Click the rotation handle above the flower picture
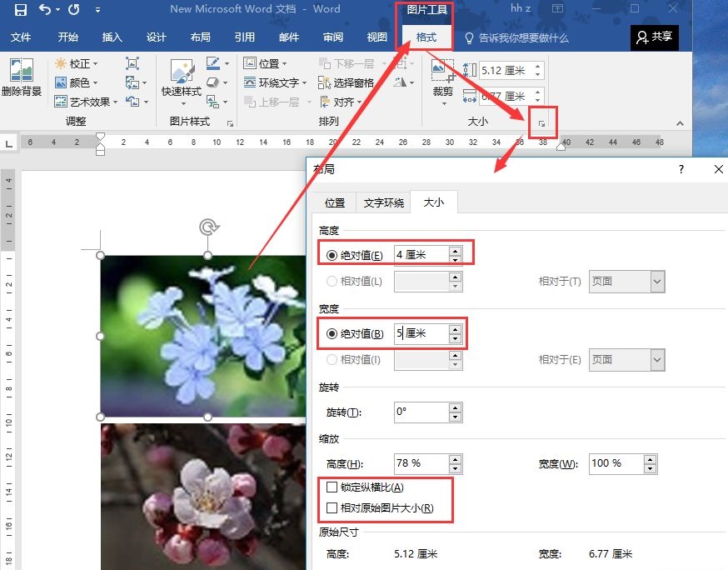This screenshot has width=728, height=570. pyautogui.click(x=207, y=227)
